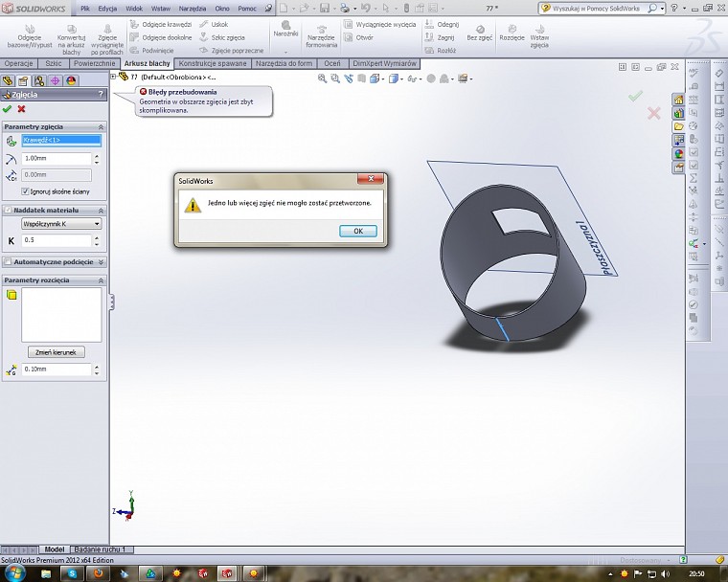Accept Zgięcia with green checkmark

(x=7, y=109)
